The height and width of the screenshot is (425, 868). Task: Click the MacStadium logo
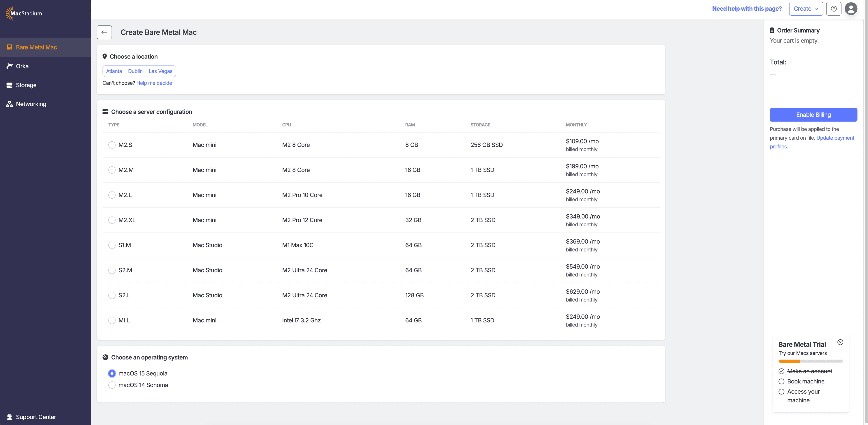tap(24, 14)
